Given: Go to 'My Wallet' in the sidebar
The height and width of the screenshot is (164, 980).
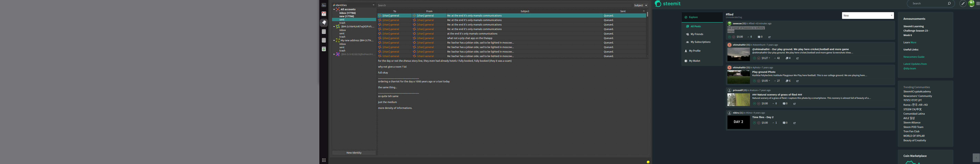Looking at the screenshot, I should point(694,61).
